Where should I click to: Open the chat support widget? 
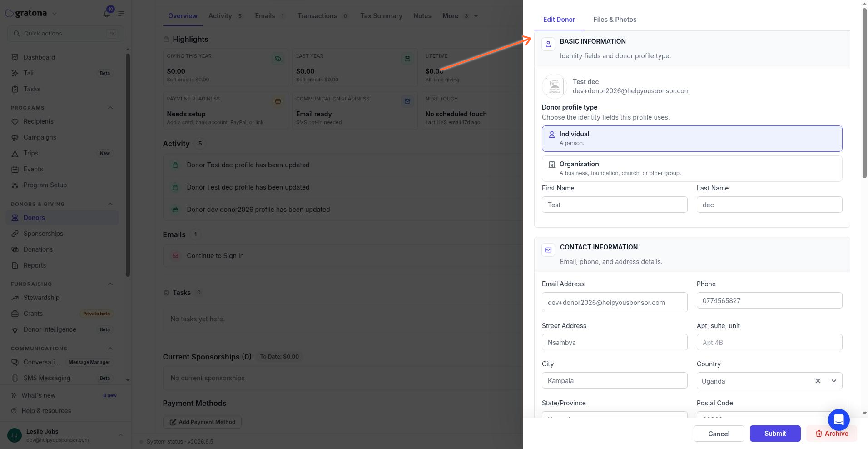coord(838,420)
